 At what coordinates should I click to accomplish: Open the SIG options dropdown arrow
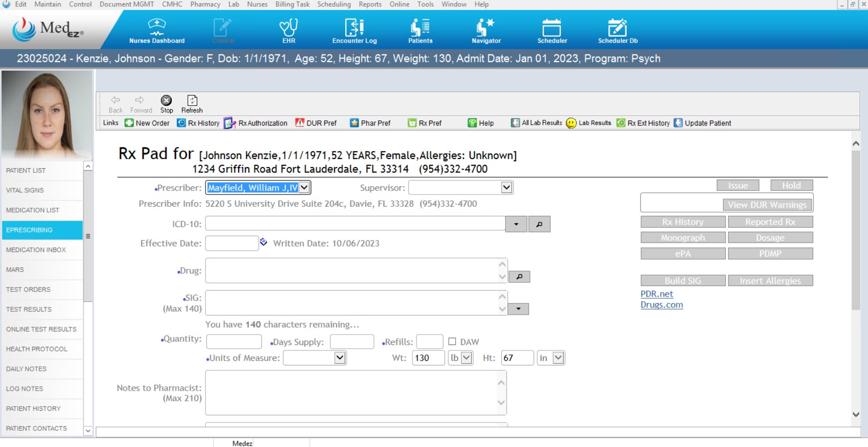click(x=518, y=309)
